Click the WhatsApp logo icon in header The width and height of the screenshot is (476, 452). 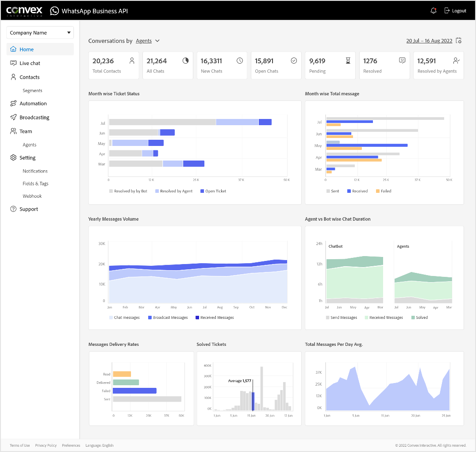[x=54, y=11]
